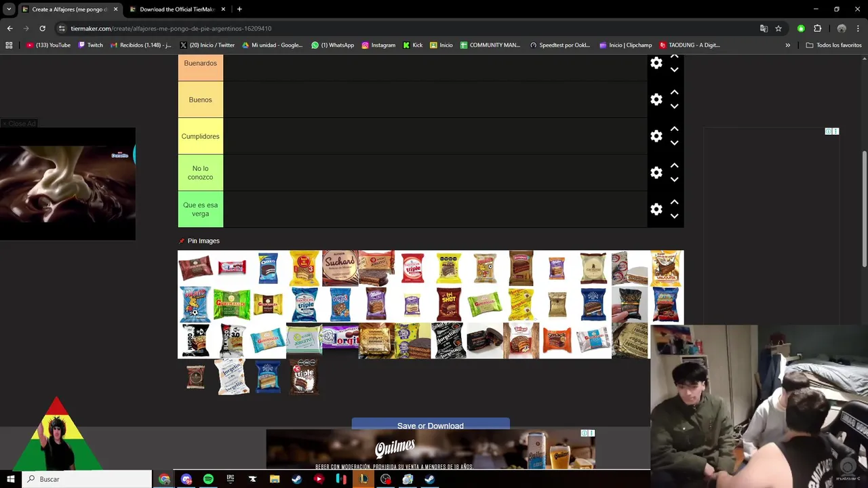Screen dimensions: 868x488
Task: Open the Twitch bookmark
Action: (x=91, y=45)
